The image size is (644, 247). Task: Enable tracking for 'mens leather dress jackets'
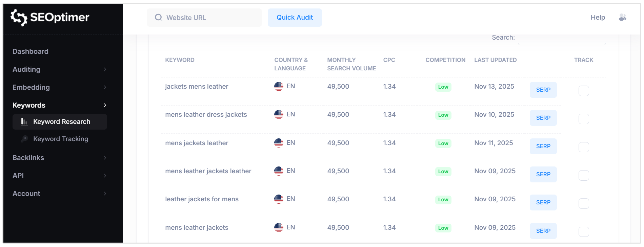coord(584,118)
